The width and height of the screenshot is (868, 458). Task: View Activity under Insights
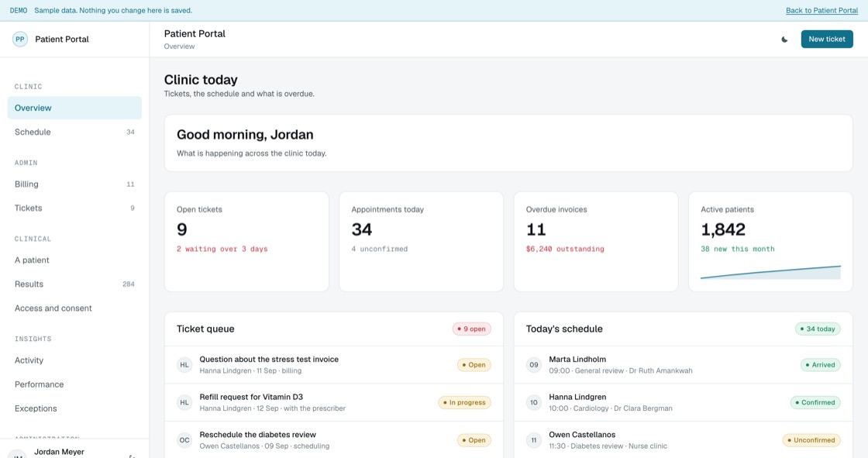coord(74,360)
